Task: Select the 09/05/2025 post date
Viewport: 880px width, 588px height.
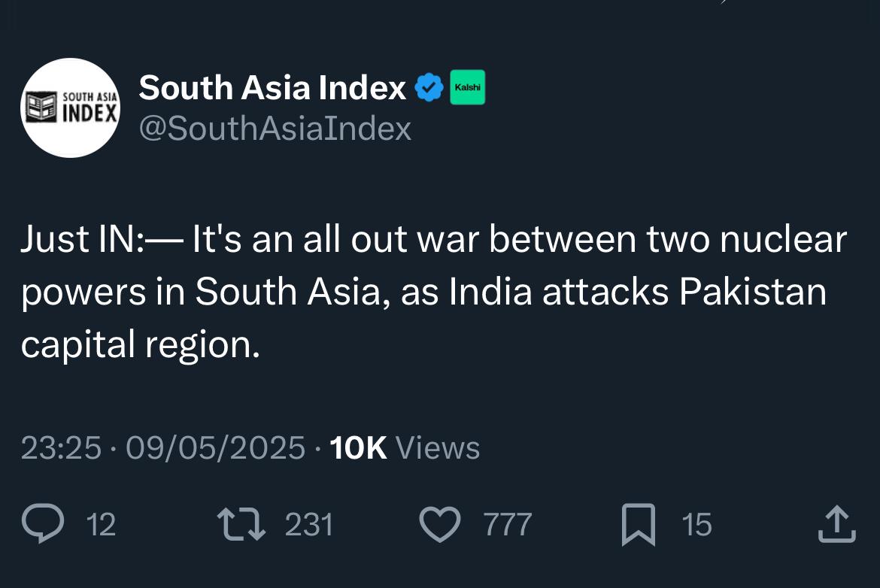Action: point(215,448)
